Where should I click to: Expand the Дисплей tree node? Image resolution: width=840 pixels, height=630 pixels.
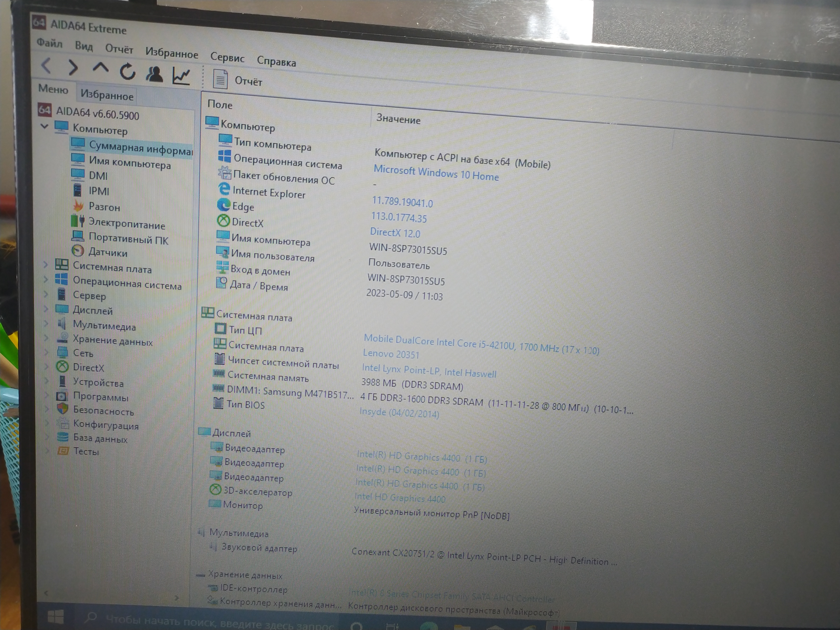point(46,309)
